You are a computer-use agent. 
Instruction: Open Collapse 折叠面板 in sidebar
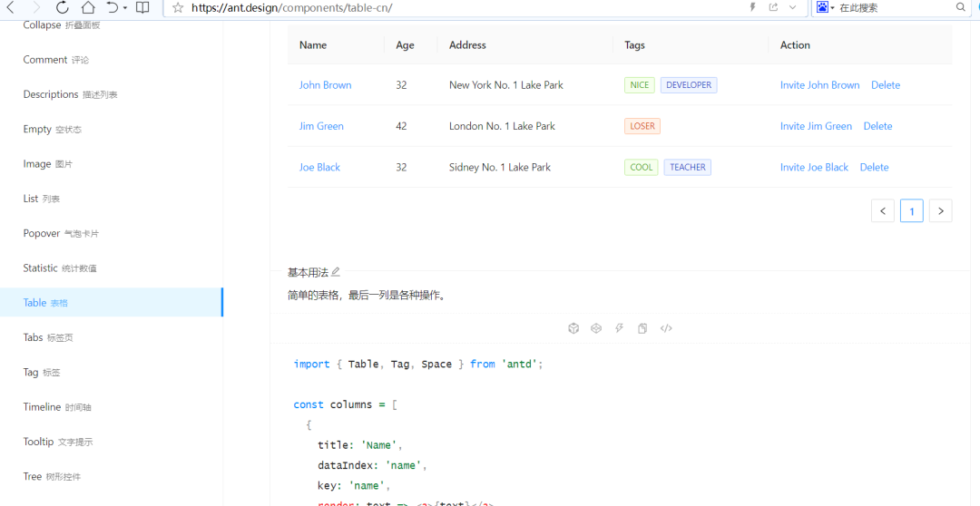pyautogui.click(x=62, y=25)
